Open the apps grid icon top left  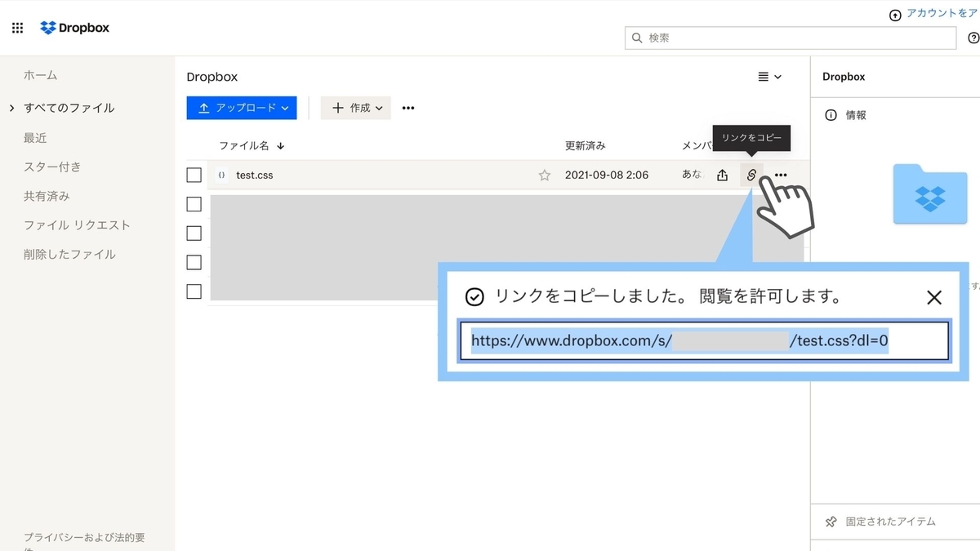point(16,28)
